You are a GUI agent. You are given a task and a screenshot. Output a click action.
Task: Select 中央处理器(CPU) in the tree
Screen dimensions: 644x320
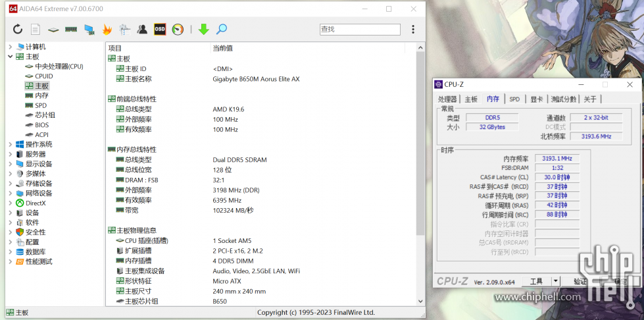point(59,67)
